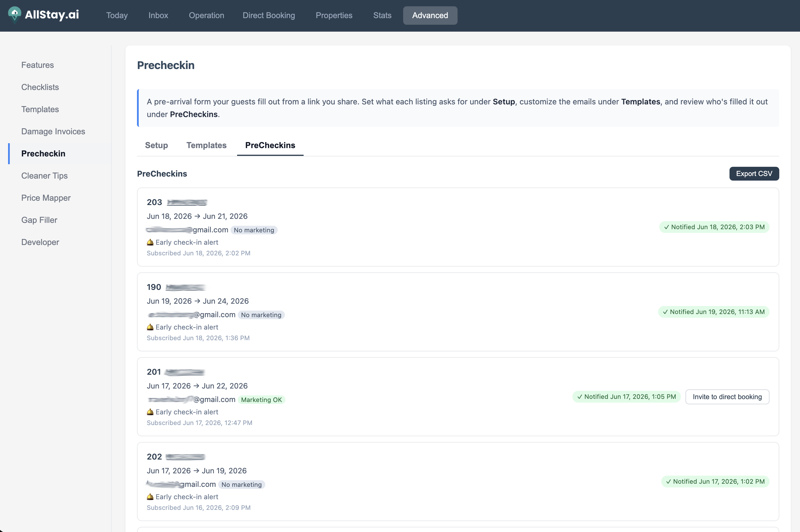
Task: Click the PreCheckins section heading
Action: [162, 174]
